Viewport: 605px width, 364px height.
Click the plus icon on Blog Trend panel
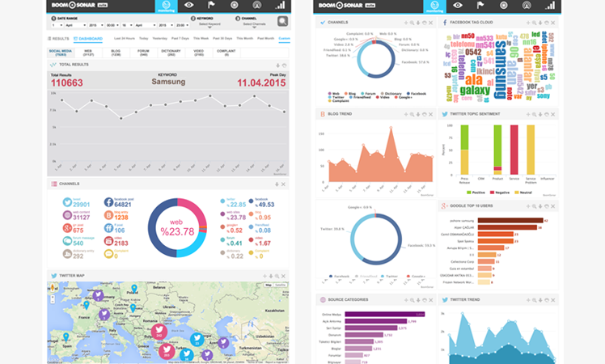click(406, 114)
